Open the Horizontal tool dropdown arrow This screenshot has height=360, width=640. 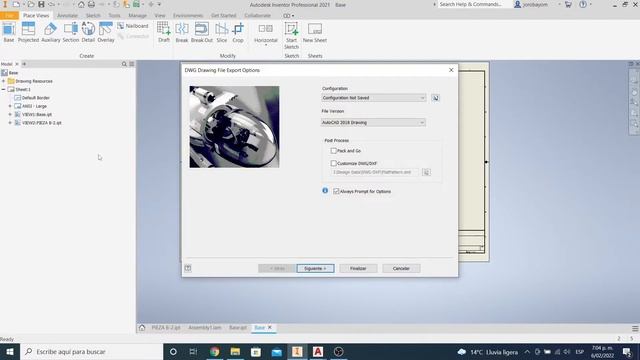[x=266, y=45]
